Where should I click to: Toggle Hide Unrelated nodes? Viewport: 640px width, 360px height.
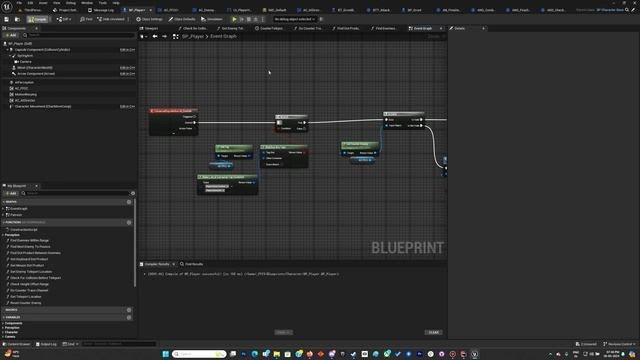point(111,19)
